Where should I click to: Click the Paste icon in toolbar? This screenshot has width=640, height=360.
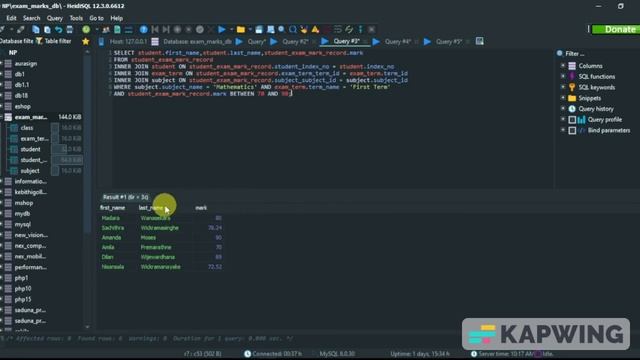click(47, 29)
